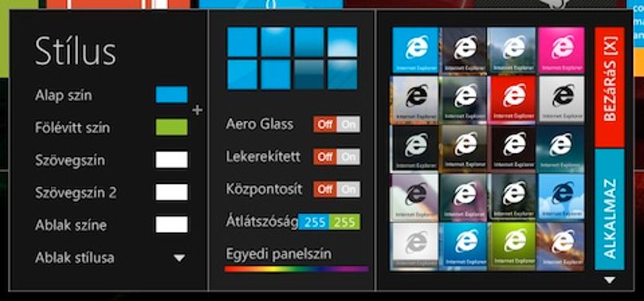Image resolution: width=644 pixels, height=301 pixels.
Task: Select the top-left solid blue Internet Explorer tile
Action: 415,50
